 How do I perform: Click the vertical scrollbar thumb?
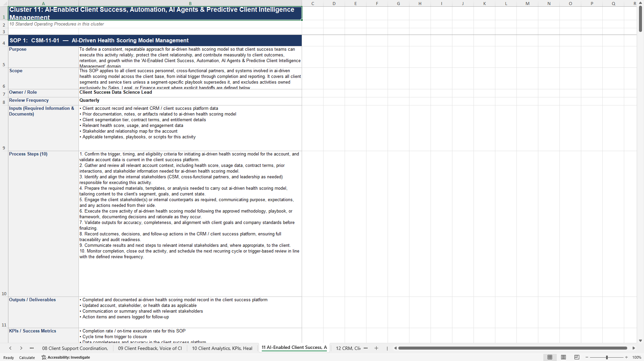click(x=640, y=19)
